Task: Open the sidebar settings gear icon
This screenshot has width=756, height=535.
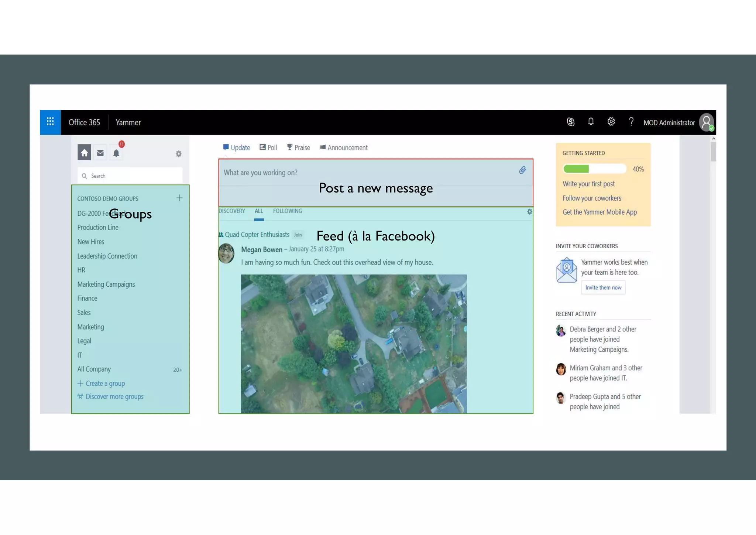Action: [179, 154]
